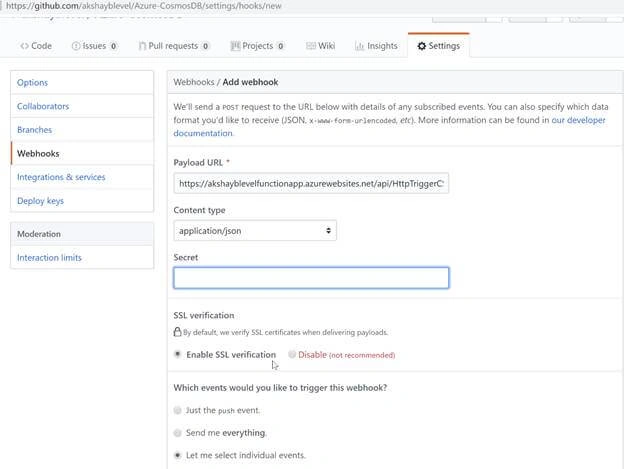Click the Code brackets icon
624x469 pixels.
click(x=24, y=46)
